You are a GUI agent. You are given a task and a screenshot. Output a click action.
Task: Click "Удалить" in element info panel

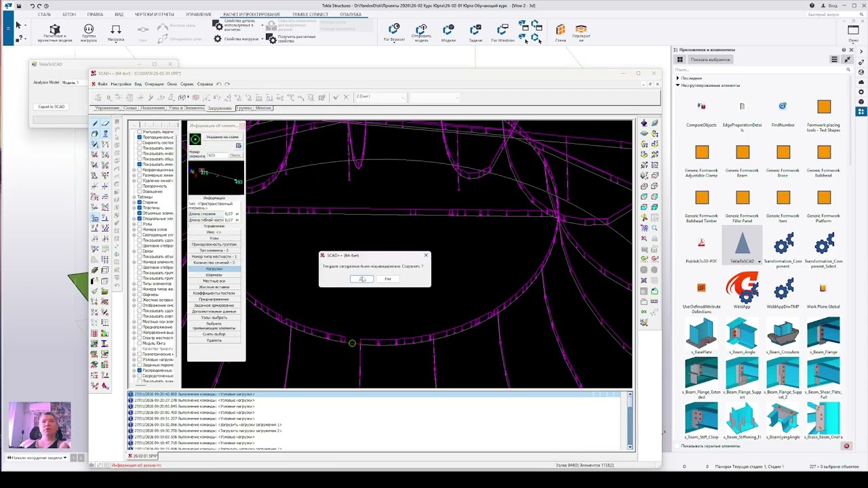click(214, 340)
